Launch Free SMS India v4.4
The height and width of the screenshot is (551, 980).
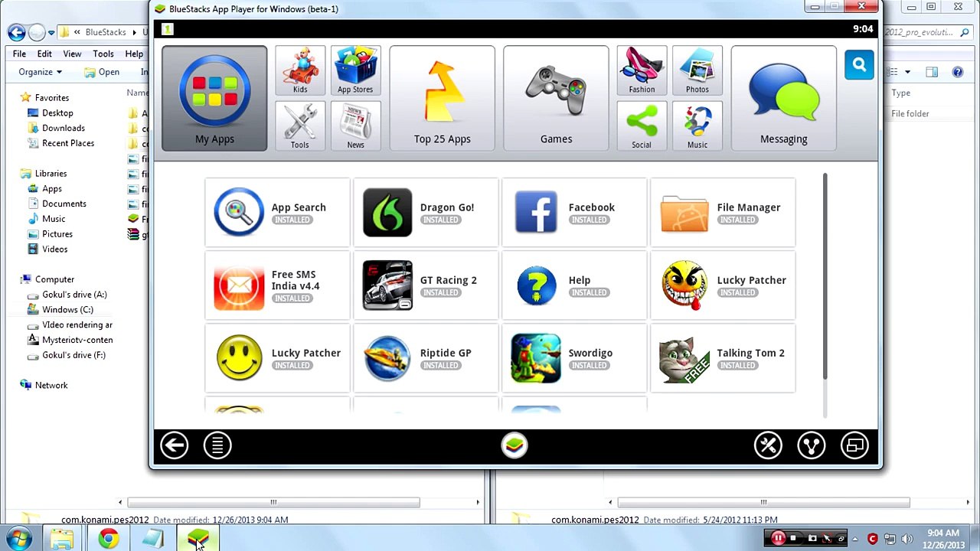277,285
